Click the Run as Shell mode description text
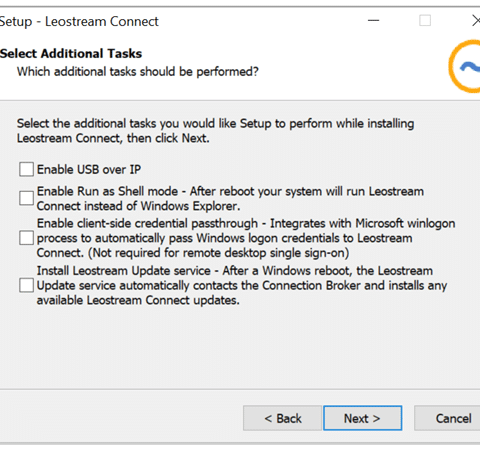Viewport: 480px width, 449px height. (230, 198)
